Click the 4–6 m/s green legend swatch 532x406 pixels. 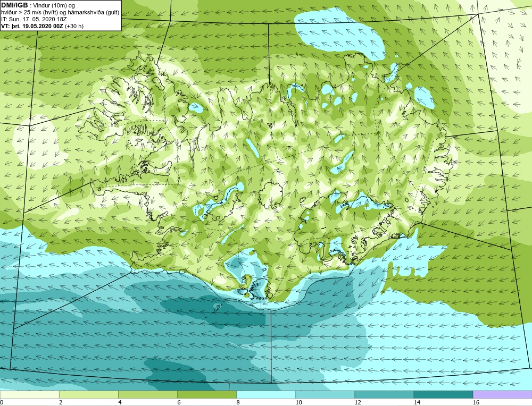(147, 394)
